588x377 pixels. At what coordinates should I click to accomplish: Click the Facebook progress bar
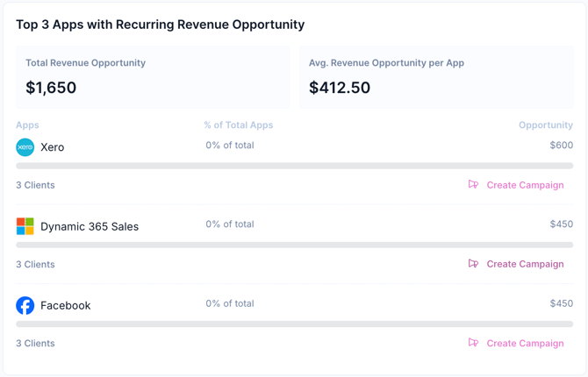294,324
